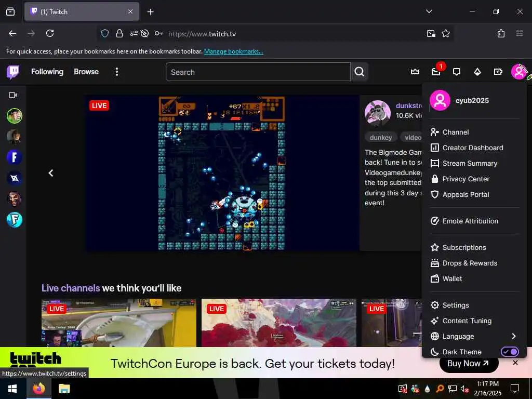Open a new browser tab

(x=150, y=12)
